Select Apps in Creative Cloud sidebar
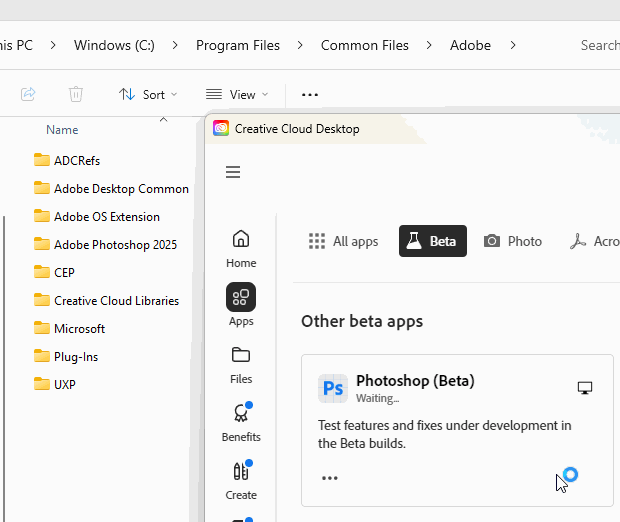The image size is (620, 522). [x=241, y=305]
